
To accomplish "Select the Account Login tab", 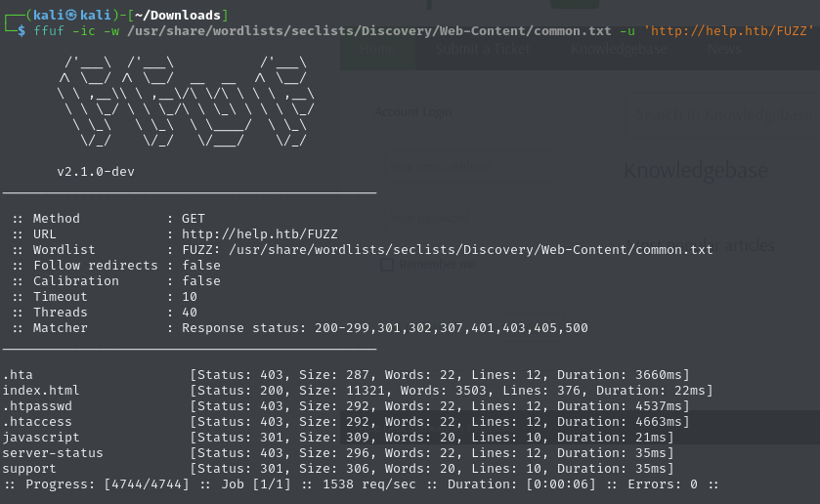I will point(414,112).
